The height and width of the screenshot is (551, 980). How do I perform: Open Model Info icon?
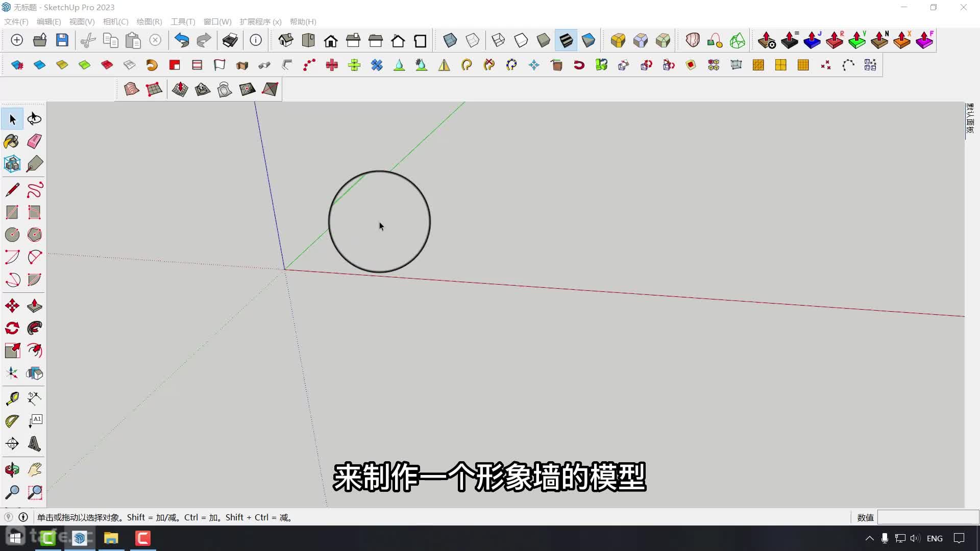coord(256,40)
